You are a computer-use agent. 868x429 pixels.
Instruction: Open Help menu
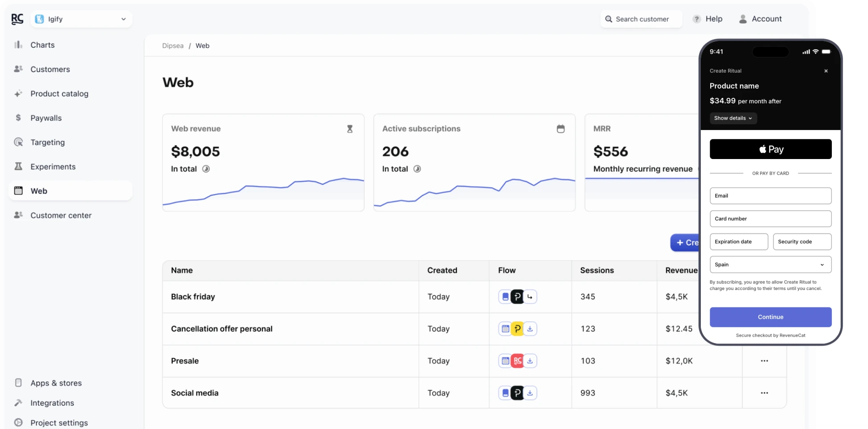pos(708,19)
